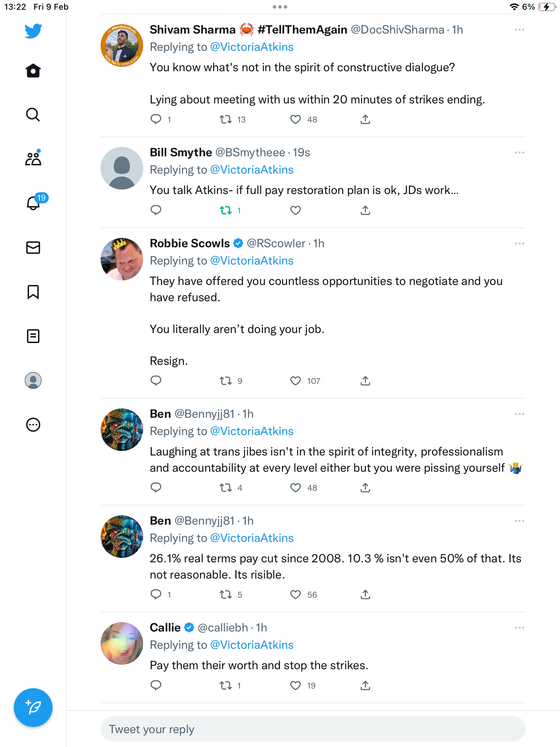Open the Lists icon in sidebar
Image resolution: width=560 pixels, height=747 pixels.
click(x=33, y=336)
